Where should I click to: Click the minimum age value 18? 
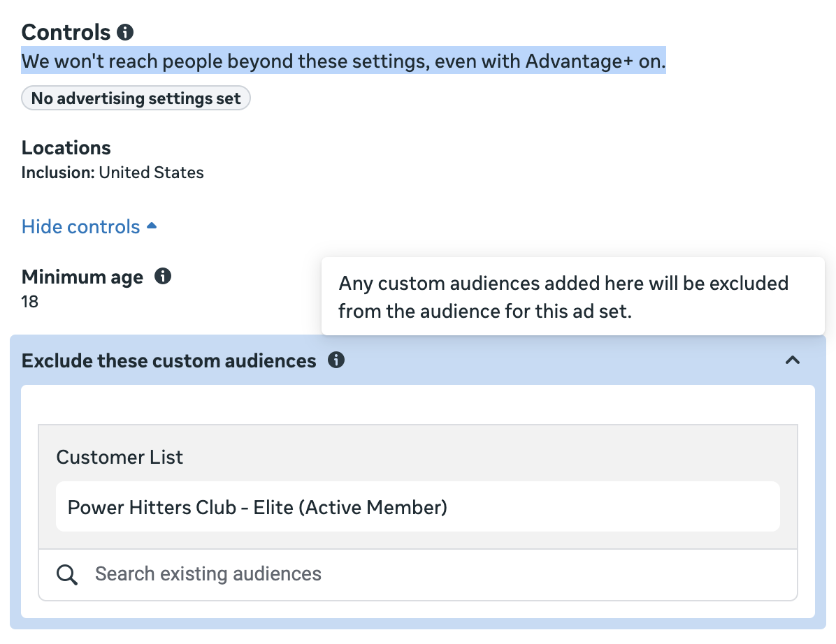tap(30, 302)
